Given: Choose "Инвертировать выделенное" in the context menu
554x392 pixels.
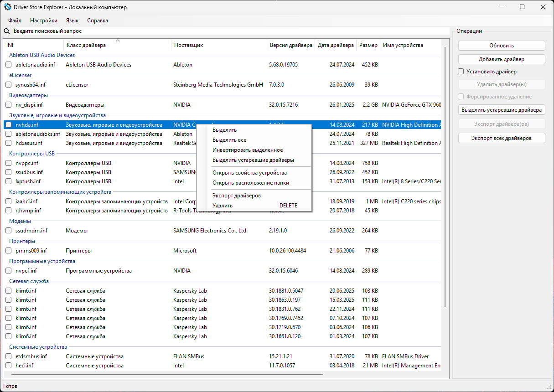Looking at the screenshot, I should click(x=254, y=150).
